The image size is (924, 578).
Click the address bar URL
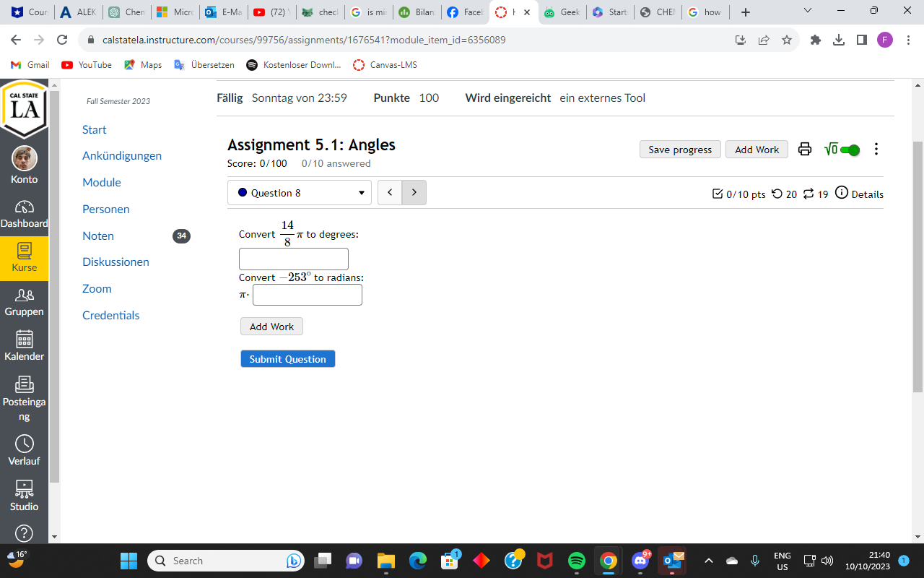(304, 40)
